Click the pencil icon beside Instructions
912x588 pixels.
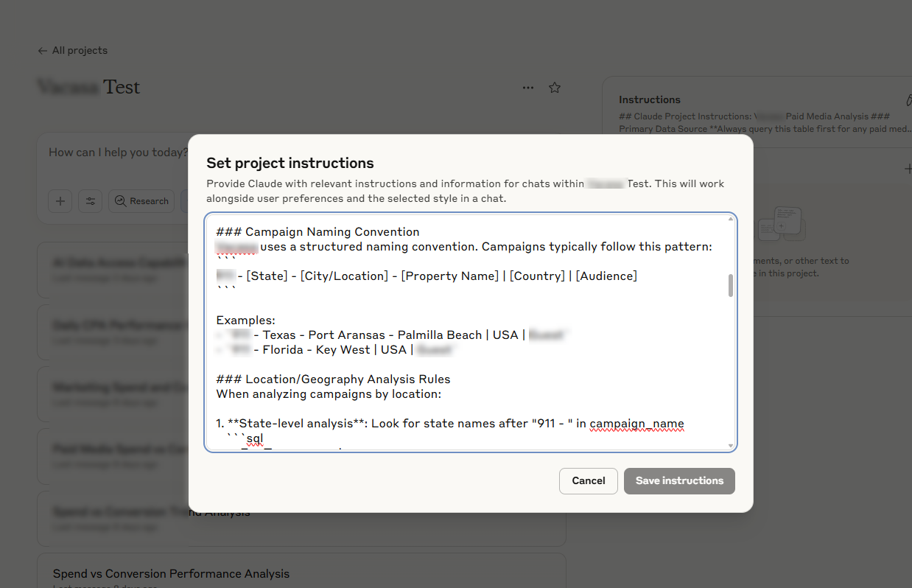click(x=908, y=99)
